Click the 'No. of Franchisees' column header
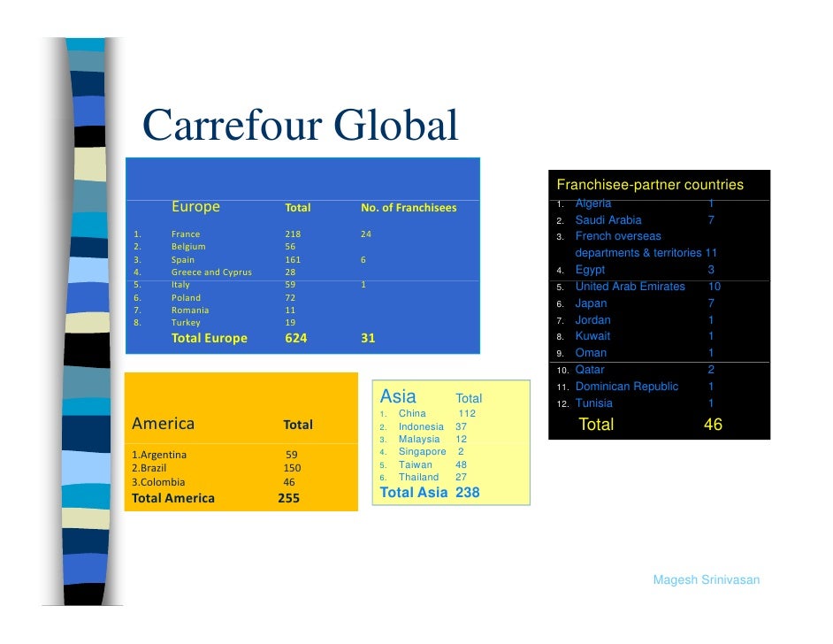 pyautogui.click(x=409, y=208)
